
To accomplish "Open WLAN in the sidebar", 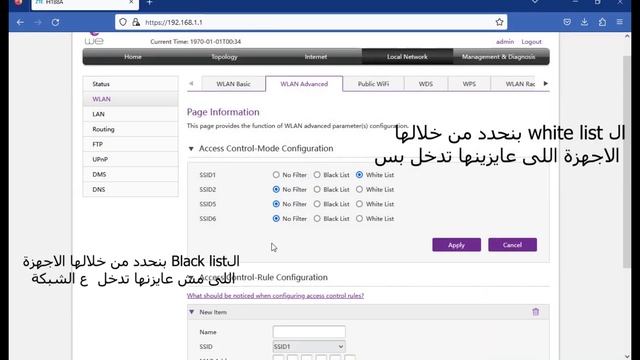I will click(131, 99).
